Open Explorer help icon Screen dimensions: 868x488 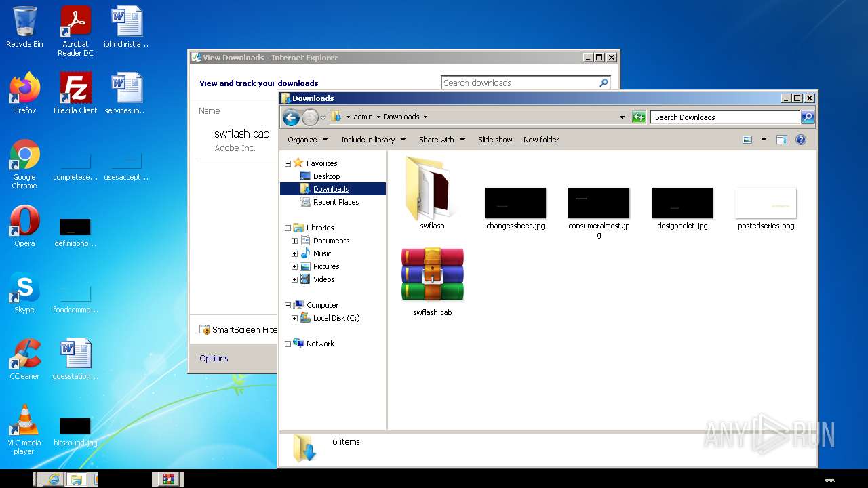point(801,140)
